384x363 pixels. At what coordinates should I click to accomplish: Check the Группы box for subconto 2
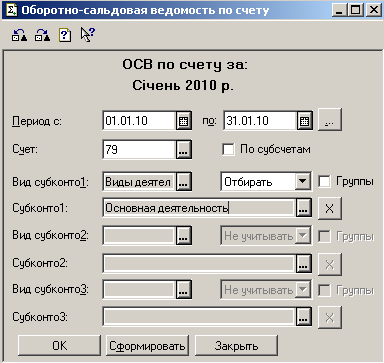tap(324, 236)
